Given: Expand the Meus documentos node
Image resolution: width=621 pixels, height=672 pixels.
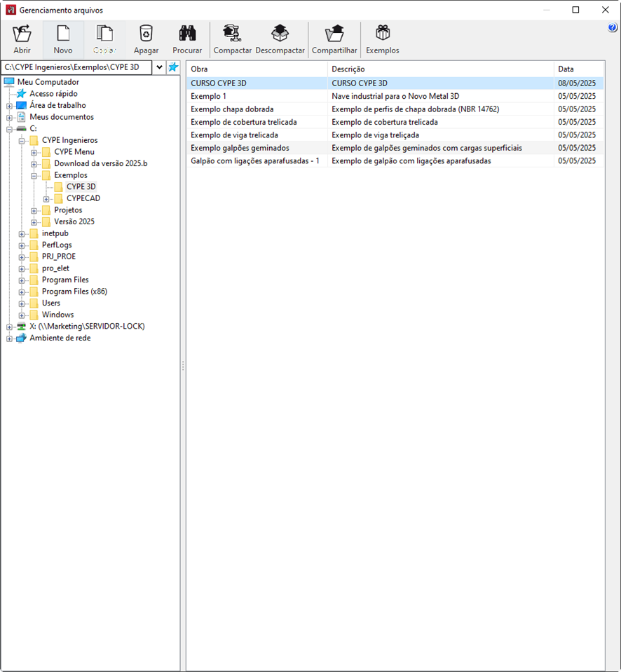Looking at the screenshot, I should click(x=9, y=118).
